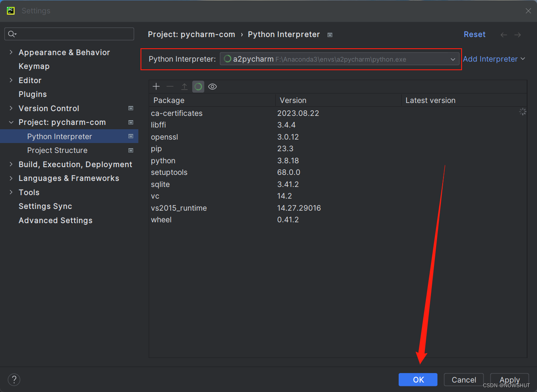537x392 pixels.
Task: Click version 14.27.29016 cell
Action: tap(299, 208)
